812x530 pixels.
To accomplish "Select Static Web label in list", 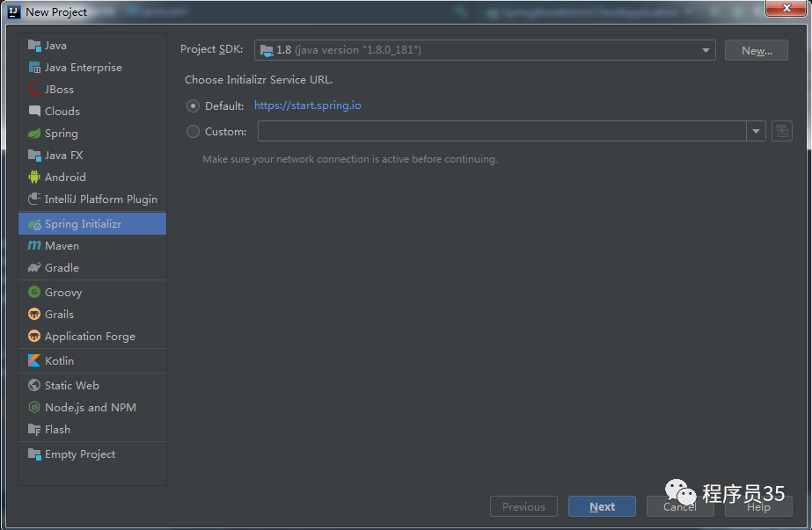I will coord(72,385).
